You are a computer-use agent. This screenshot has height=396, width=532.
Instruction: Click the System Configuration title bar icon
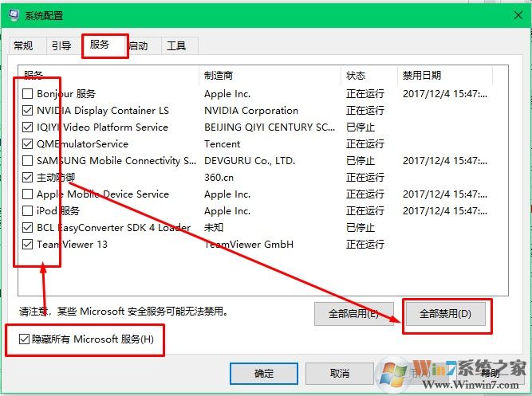14,15
